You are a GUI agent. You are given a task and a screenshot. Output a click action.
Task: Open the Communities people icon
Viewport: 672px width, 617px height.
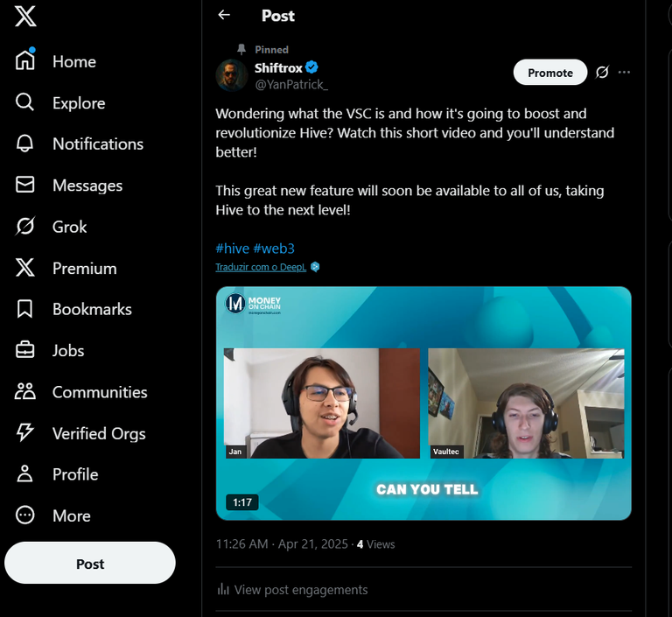24,391
